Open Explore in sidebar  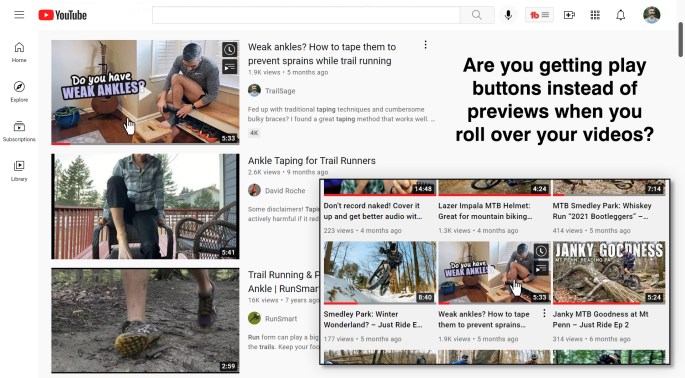(19, 92)
